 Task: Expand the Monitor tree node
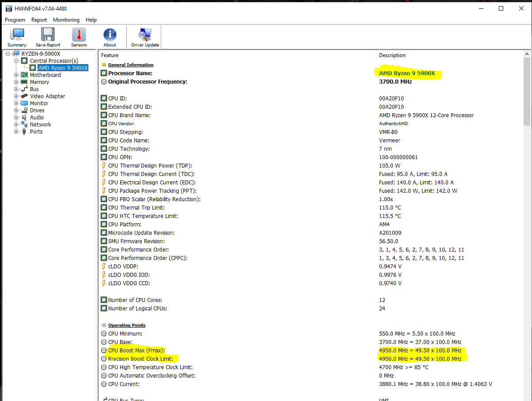16,103
